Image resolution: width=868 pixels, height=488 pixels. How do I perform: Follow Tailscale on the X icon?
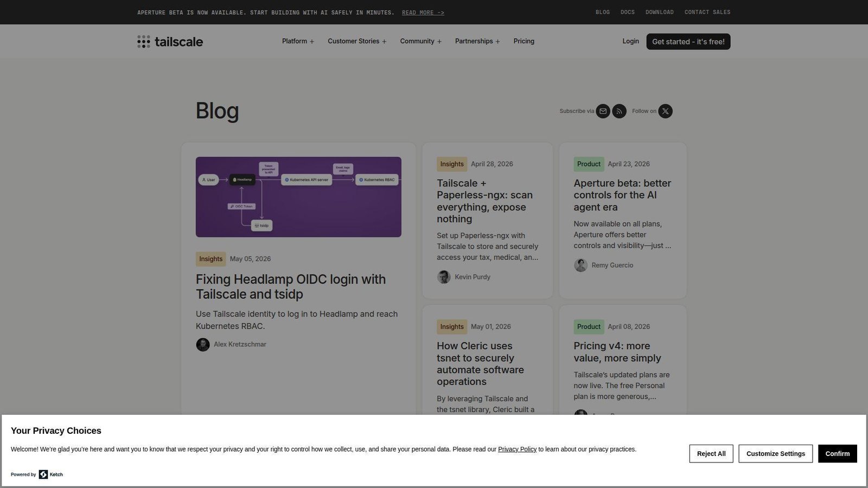tap(665, 111)
